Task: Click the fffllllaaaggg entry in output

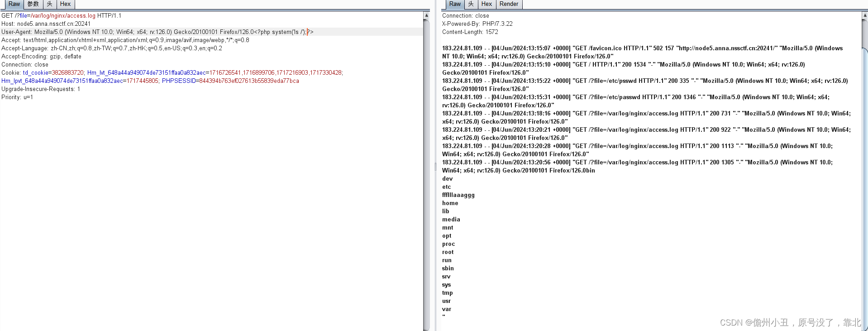Action: 458,195
